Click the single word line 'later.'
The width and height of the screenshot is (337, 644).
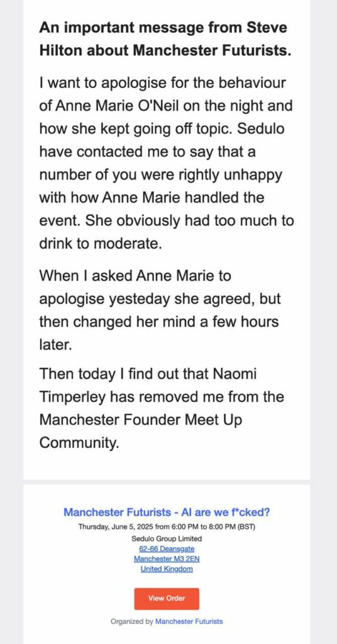[x=55, y=344]
